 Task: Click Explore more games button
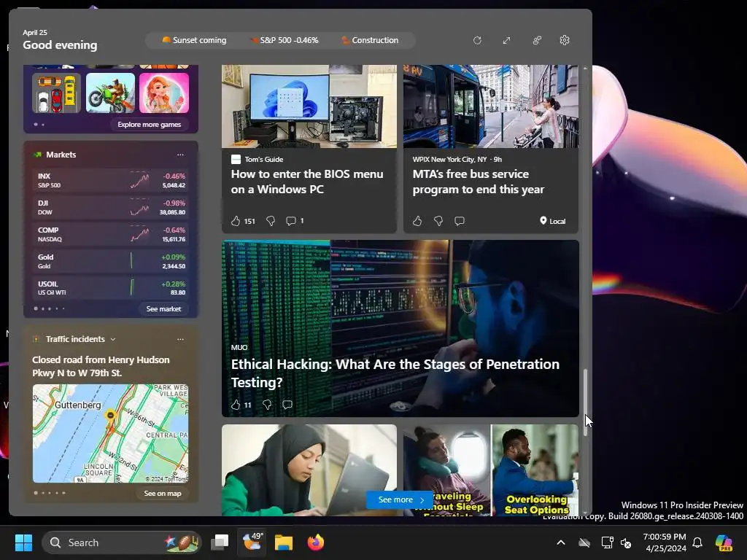[x=149, y=124]
